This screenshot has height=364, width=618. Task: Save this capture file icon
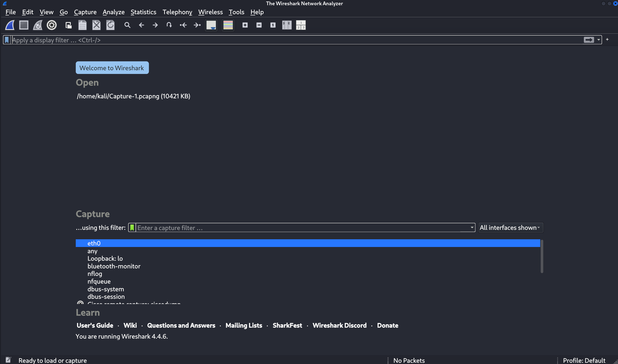coord(82,25)
